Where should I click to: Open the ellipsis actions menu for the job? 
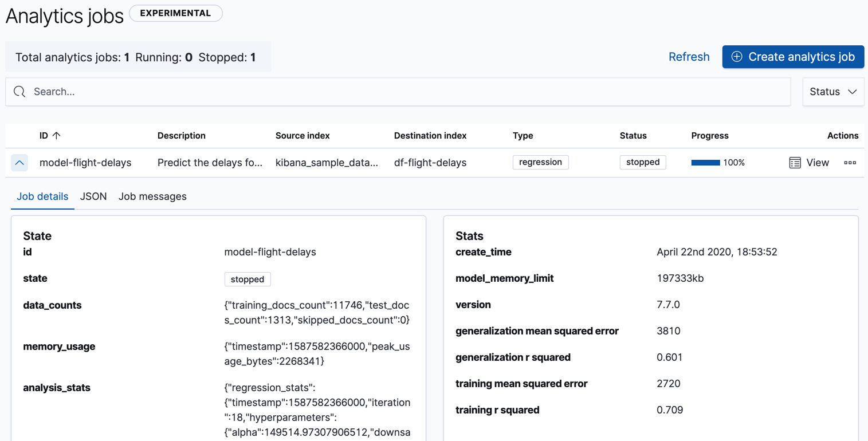850,163
